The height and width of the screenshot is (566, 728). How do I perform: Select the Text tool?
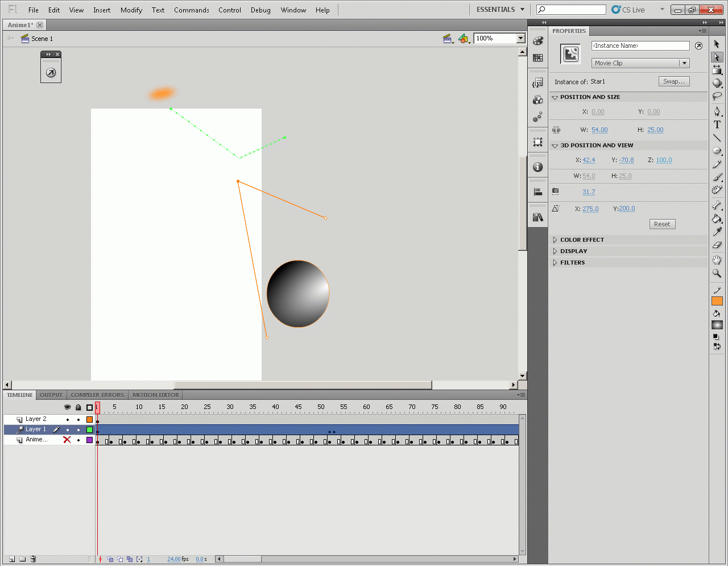(x=717, y=125)
